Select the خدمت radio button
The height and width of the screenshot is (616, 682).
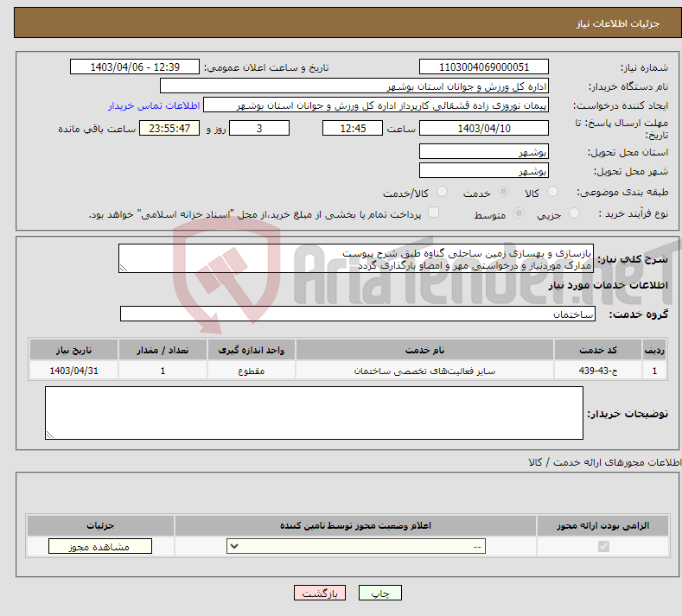pyautogui.click(x=503, y=192)
